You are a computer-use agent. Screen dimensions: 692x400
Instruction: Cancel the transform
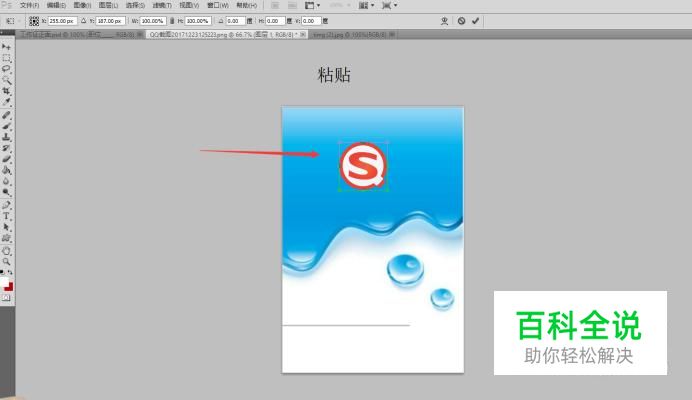pyautogui.click(x=461, y=21)
